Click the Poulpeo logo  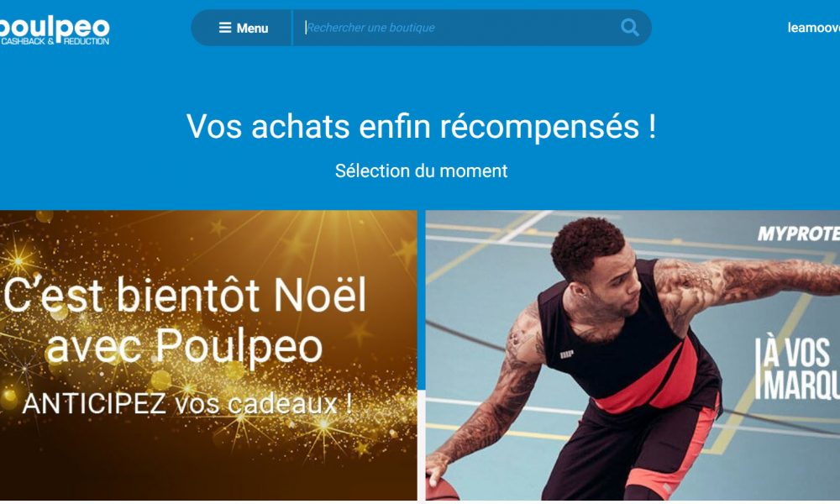point(54,30)
